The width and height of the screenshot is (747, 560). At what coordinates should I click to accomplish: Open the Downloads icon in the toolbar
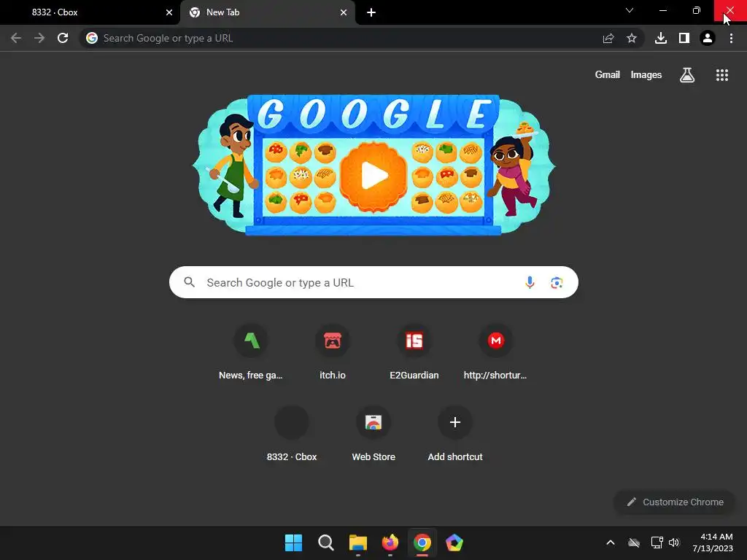tap(661, 38)
